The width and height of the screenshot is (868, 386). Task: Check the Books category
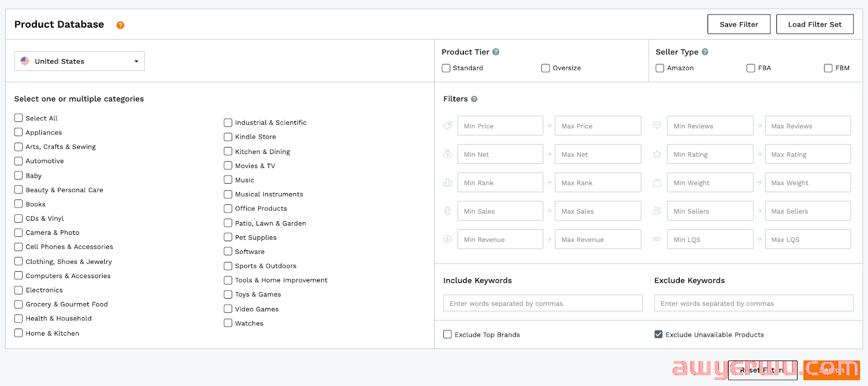pyautogui.click(x=18, y=204)
